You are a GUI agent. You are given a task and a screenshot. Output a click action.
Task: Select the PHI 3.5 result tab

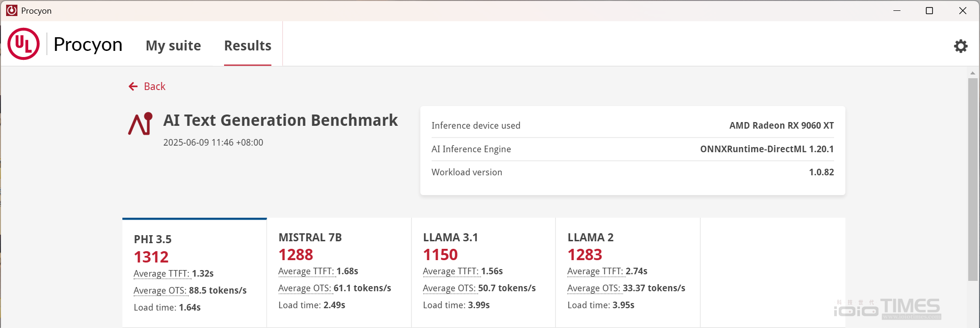tap(194, 273)
